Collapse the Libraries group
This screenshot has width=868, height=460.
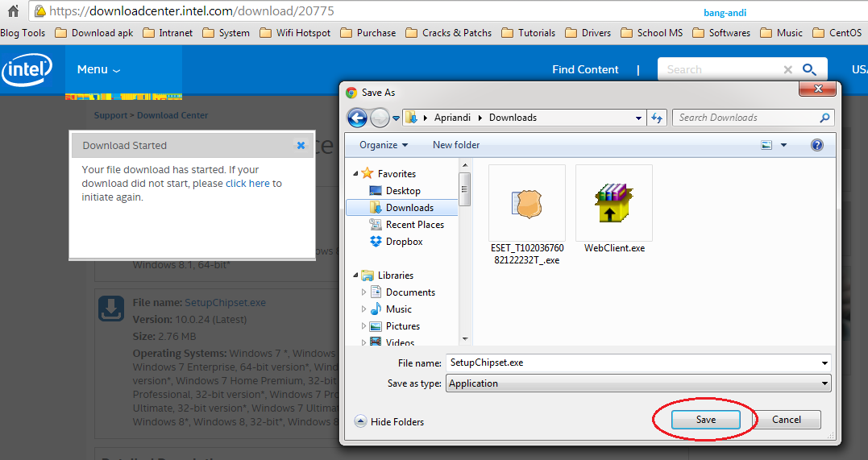pos(355,276)
